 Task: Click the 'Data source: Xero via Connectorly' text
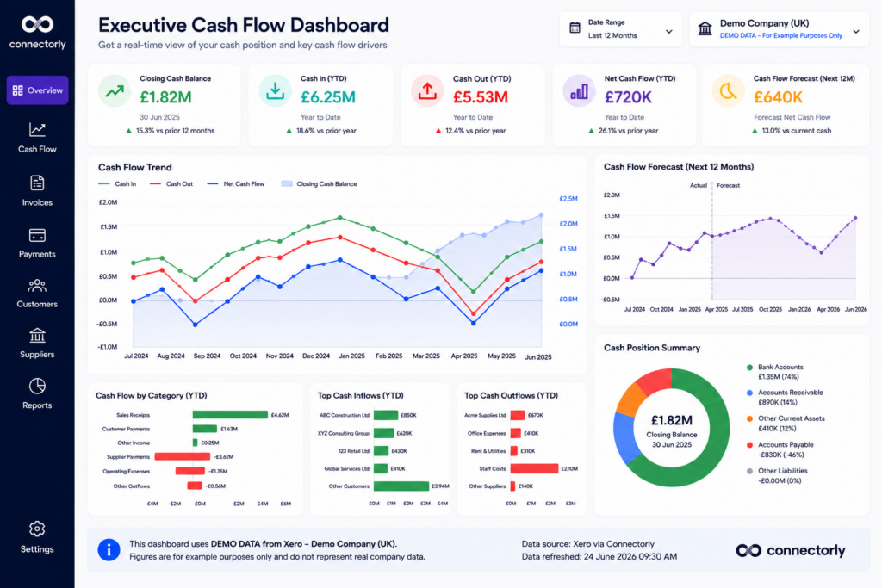(587, 543)
